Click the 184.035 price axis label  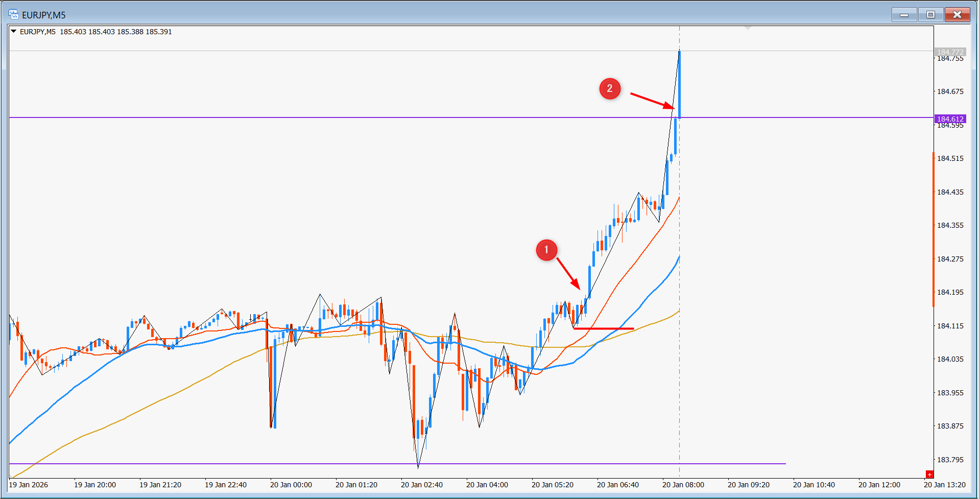pyautogui.click(x=950, y=359)
